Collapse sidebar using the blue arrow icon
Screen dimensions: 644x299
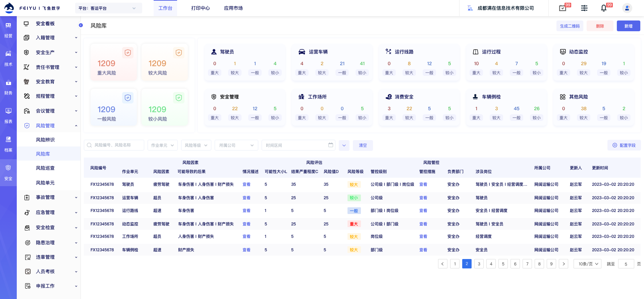81,25
